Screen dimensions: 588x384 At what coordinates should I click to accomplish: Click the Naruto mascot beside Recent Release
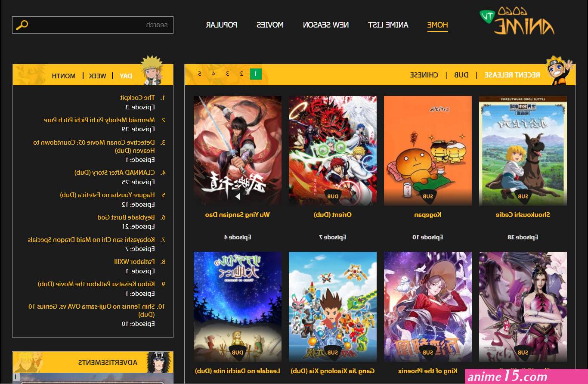tap(559, 70)
